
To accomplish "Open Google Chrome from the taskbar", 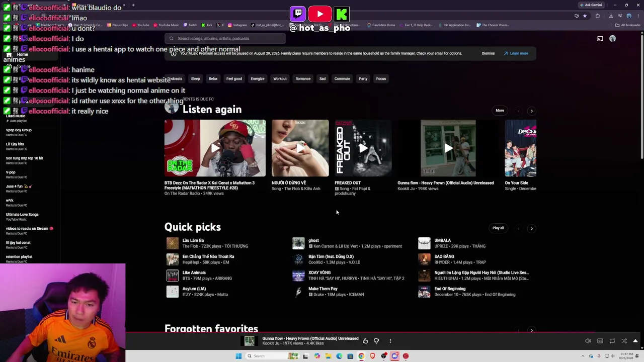I will 361,356.
